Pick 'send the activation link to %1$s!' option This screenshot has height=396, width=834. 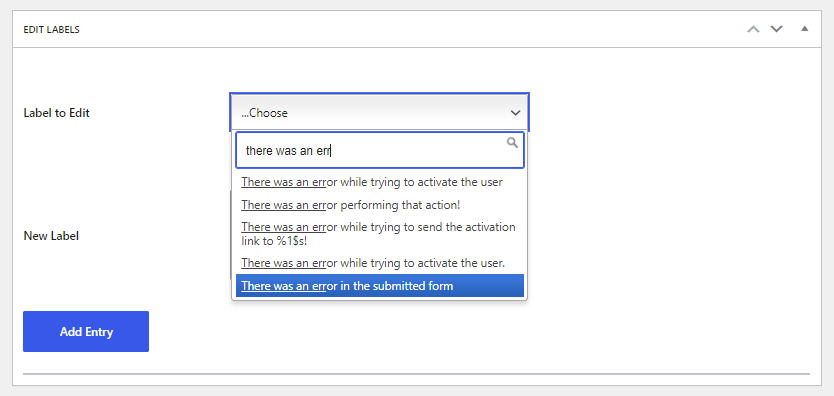coord(380,234)
